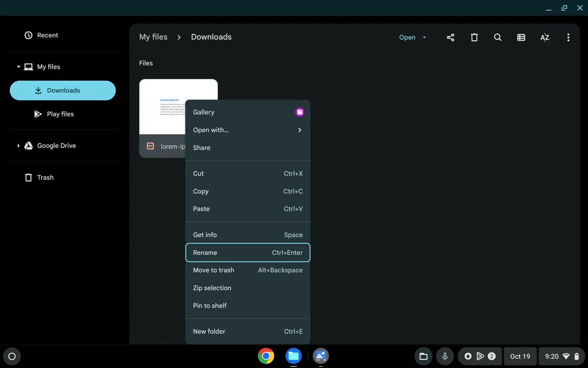Open the Tote holding space icon on shelf

click(x=423, y=356)
